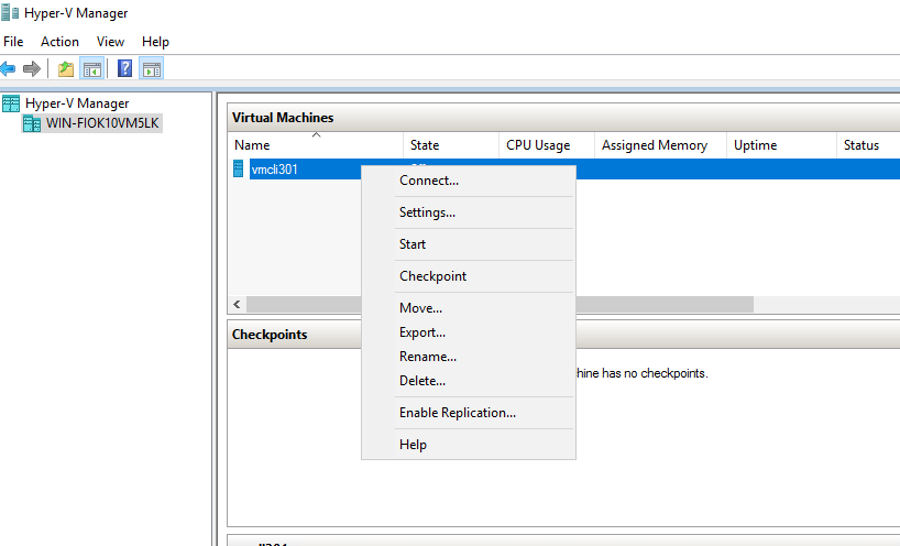Open the Action menu
This screenshot has width=900, height=546.
(60, 42)
